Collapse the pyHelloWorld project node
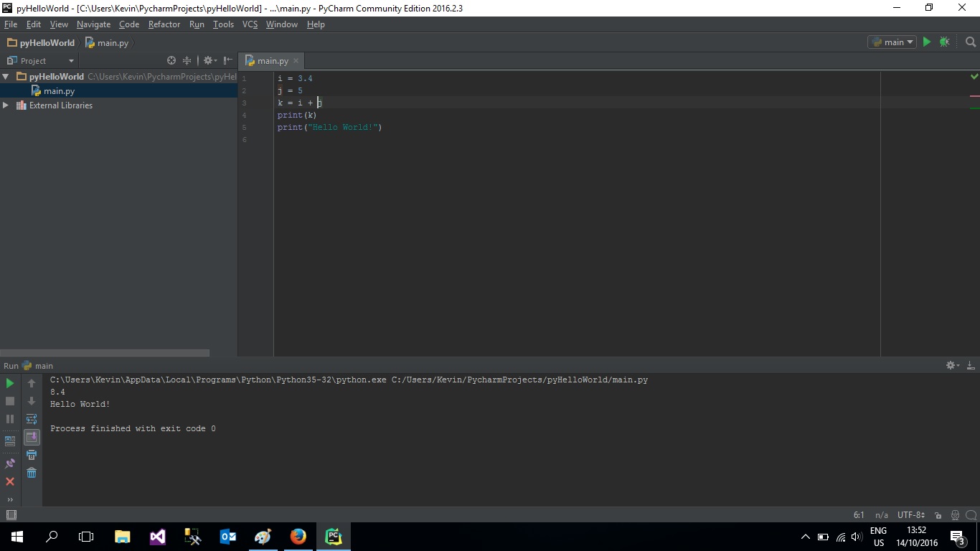The width and height of the screenshot is (980, 551). (6, 77)
